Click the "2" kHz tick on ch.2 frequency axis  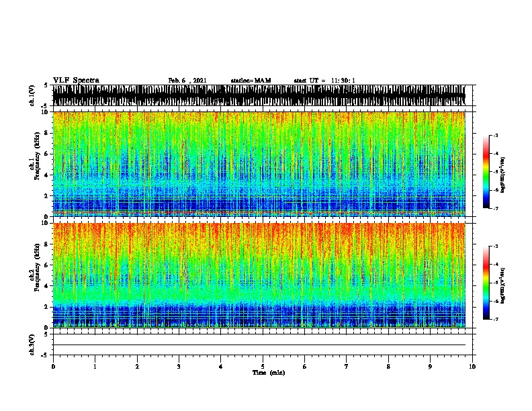point(46,307)
